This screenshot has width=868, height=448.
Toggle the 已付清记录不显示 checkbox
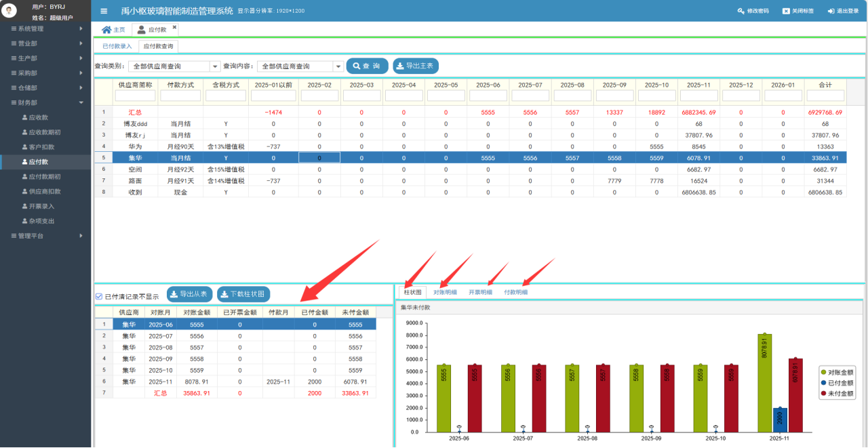pyautogui.click(x=99, y=296)
